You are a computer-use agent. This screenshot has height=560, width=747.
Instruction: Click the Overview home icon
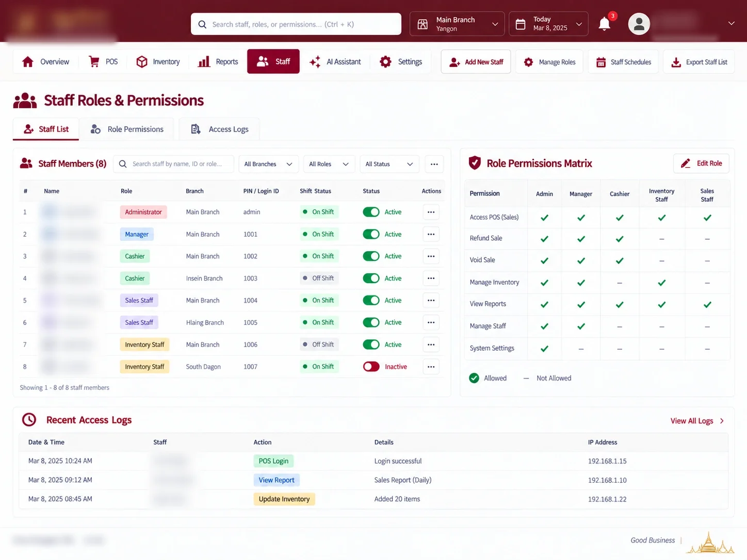pyautogui.click(x=28, y=62)
